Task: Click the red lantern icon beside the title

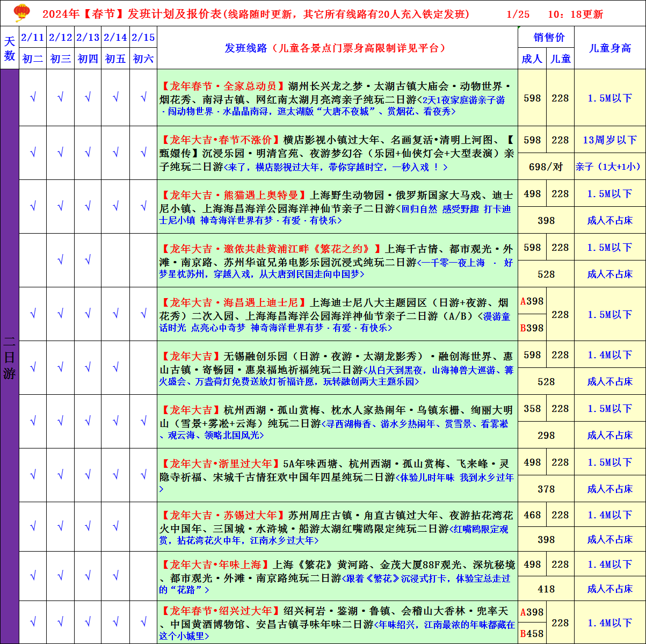Action: tap(22, 13)
